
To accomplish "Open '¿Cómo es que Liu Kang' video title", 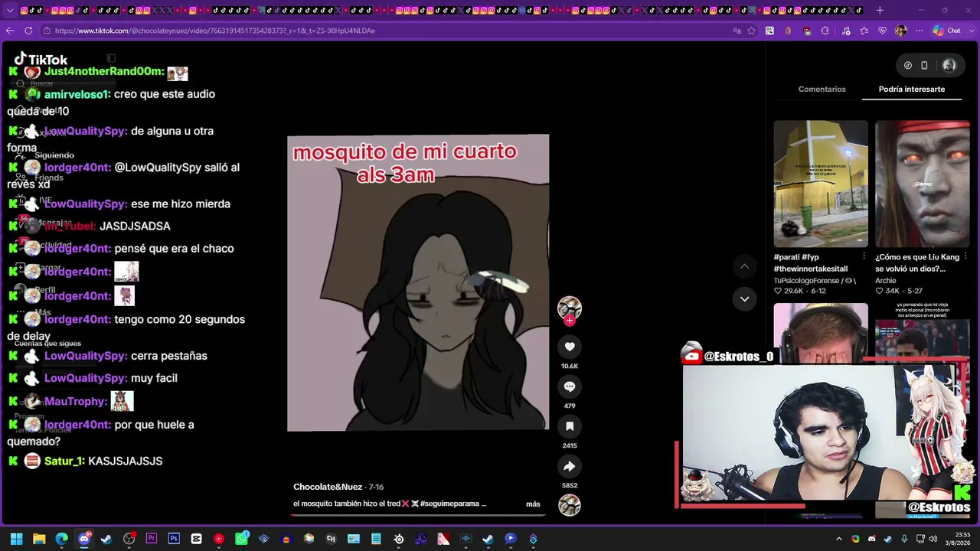I will click(916, 262).
